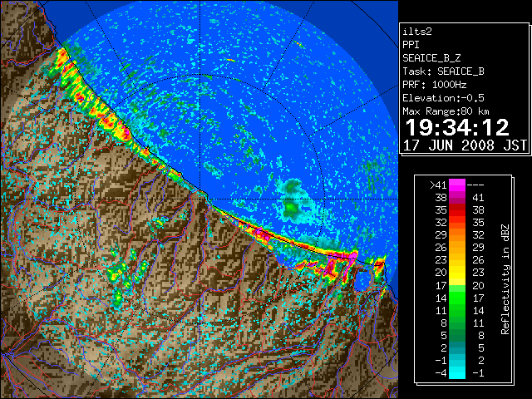This screenshot has width=532, height=399.
Task: Click the 'Task: SEAICE_B' line
Action: point(443,71)
